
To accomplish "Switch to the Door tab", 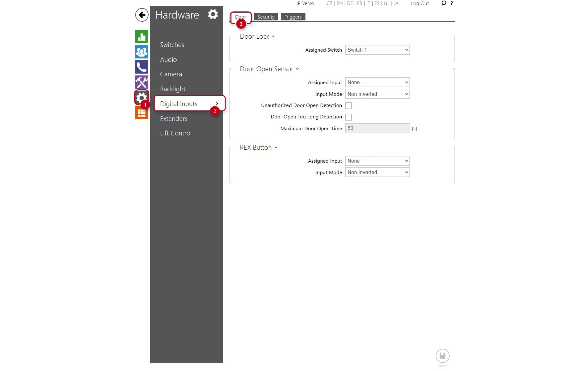I will pyautogui.click(x=240, y=17).
